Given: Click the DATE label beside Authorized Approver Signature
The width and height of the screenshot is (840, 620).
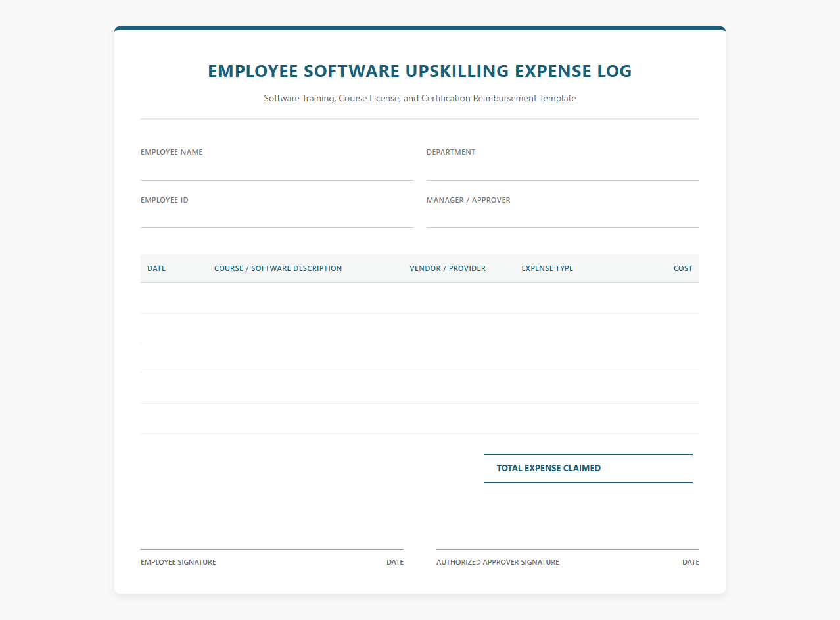Looking at the screenshot, I should click(x=691, y=562).
